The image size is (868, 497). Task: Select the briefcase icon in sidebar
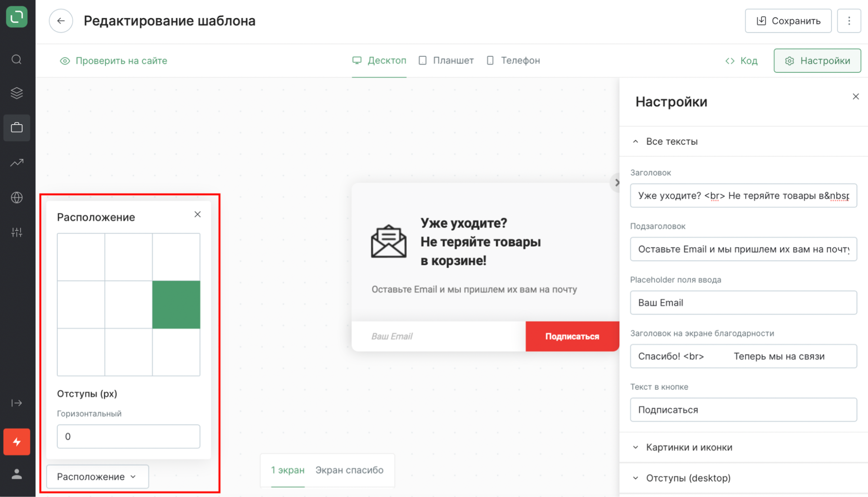17,128
